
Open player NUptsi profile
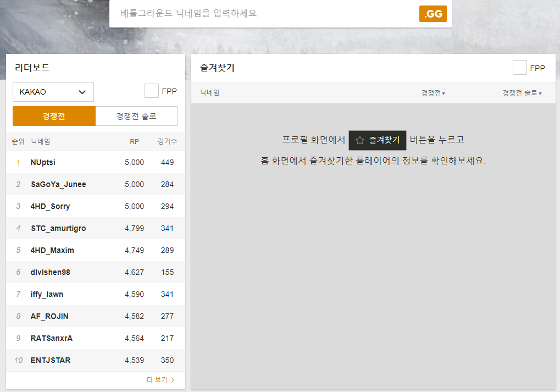coord(43,162)
